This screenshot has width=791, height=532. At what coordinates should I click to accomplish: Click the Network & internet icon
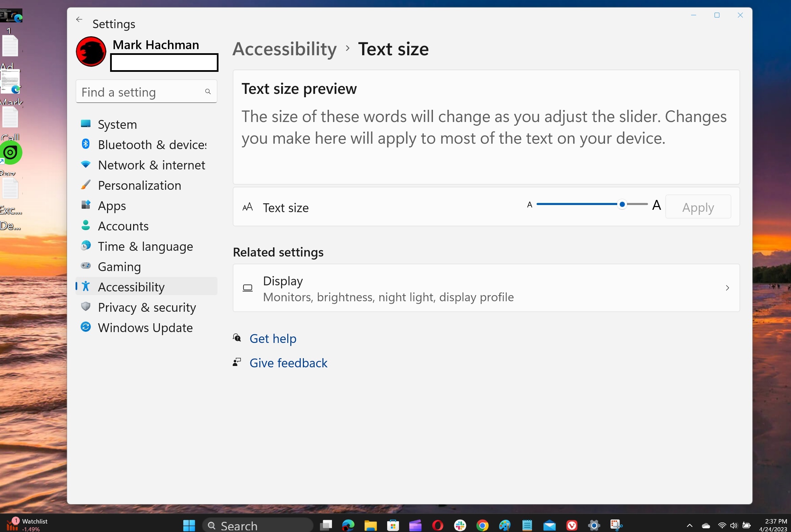pos(86,164)
